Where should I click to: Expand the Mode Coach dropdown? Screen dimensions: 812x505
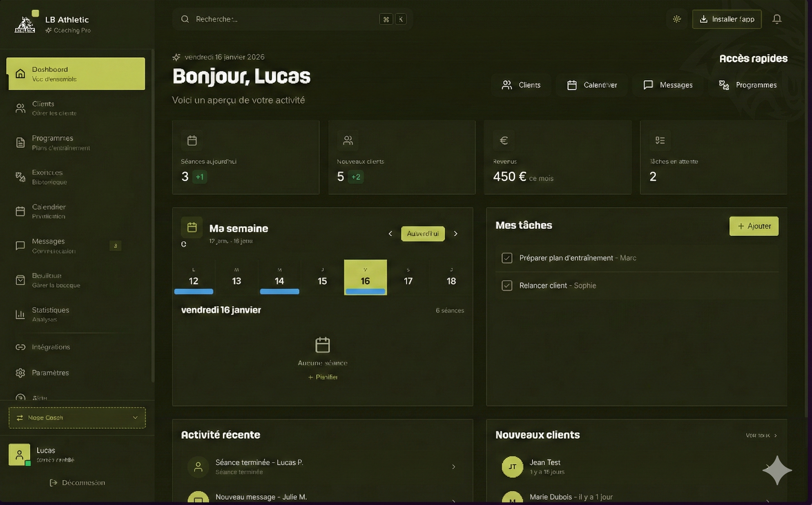[77, 417]
